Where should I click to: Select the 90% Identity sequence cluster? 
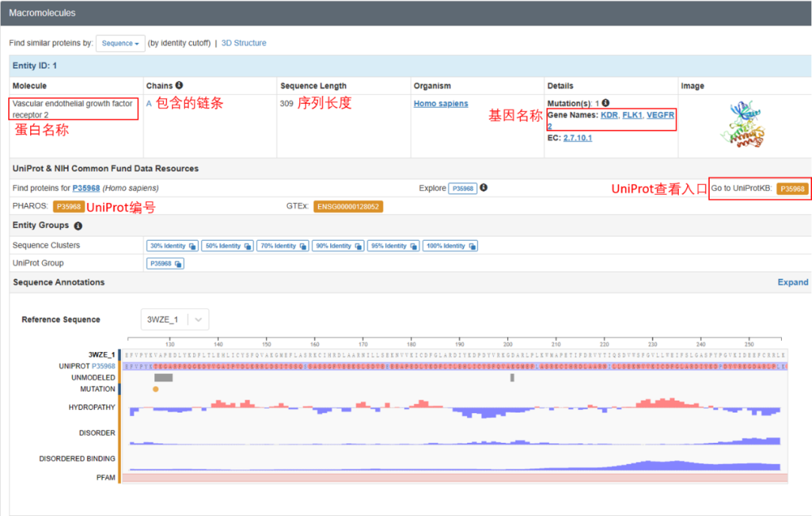tap(338, 246)
